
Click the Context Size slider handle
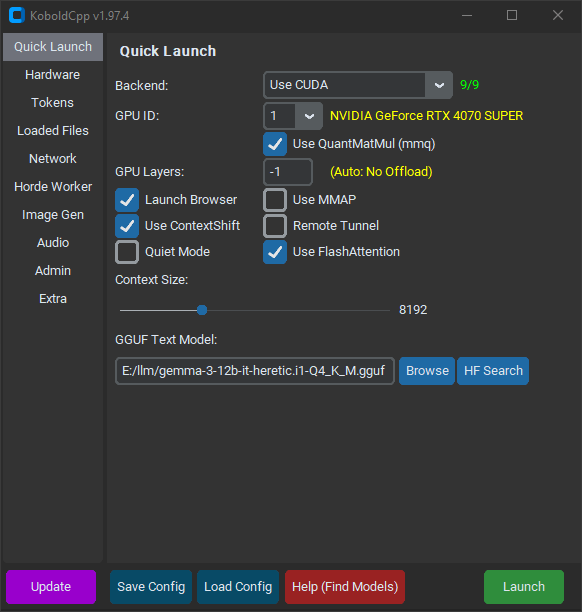click(202, 310)
